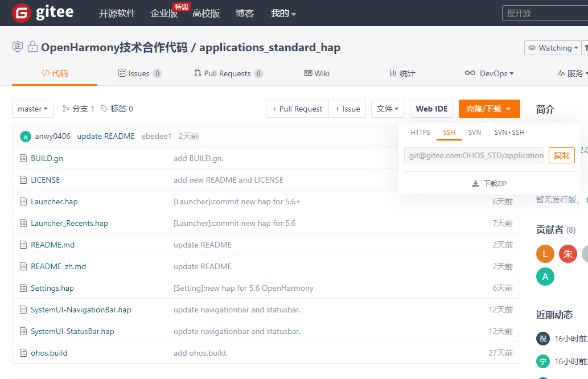Open the 文件 dropdown menu
Viewport: 588px width, 379px height.
point(388,109)
